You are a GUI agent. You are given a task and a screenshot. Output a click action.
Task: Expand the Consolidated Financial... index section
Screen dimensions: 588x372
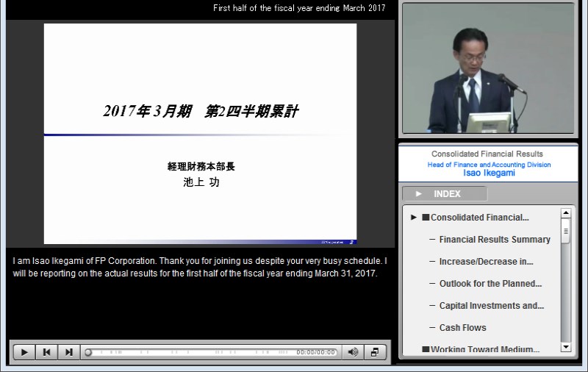click(x=479, y=218)
